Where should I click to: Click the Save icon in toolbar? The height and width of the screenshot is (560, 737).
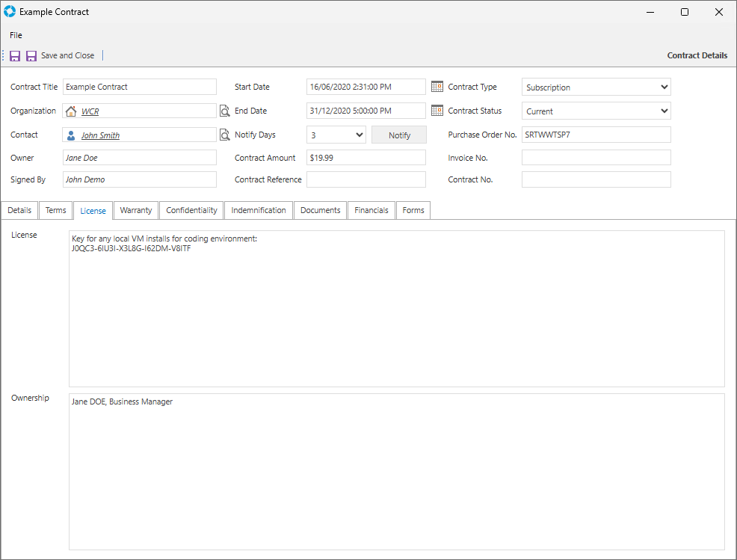pyautogui.click(x=15, y=56)
